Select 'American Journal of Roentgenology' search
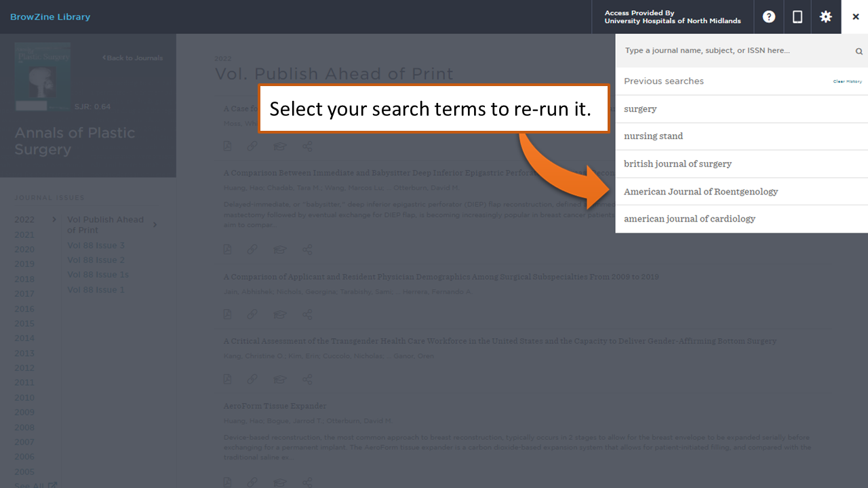The height and width of the screenshot is (488, 868). coord(742,192)
